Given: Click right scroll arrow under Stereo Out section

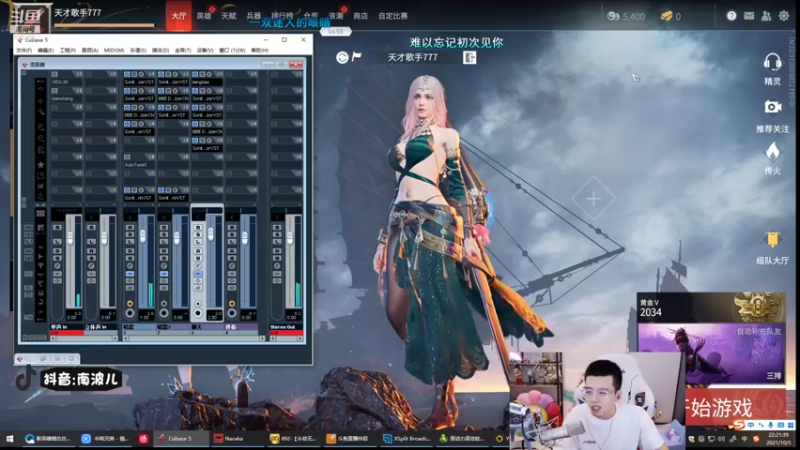Looking at the screenshot, I should (x=300, y=339).
